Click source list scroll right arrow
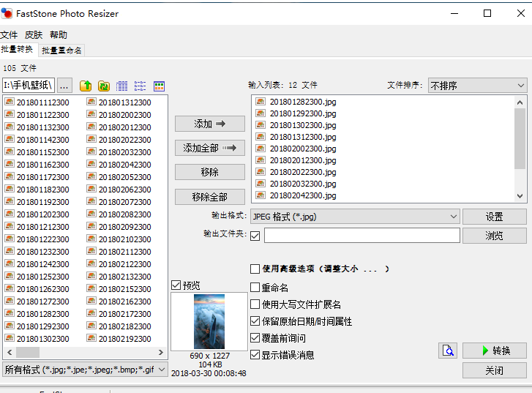532x393 pixels. click(161, 352)
